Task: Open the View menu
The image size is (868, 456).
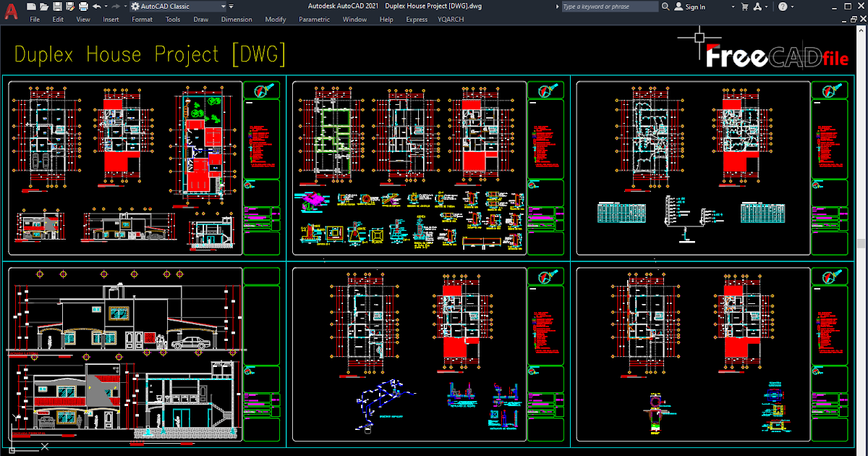Action: pyautogui.click(x=83, y=20)
